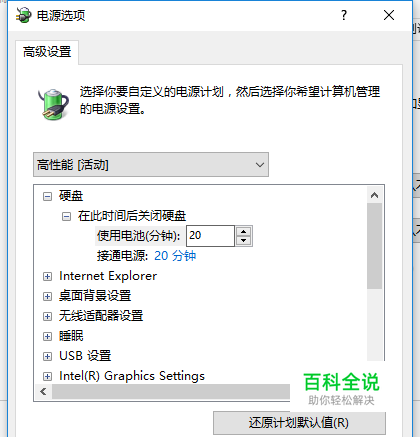This screenshot has height=437, width=420.
Task: Expand the 无线适配器设置 node
Action: 47,316
